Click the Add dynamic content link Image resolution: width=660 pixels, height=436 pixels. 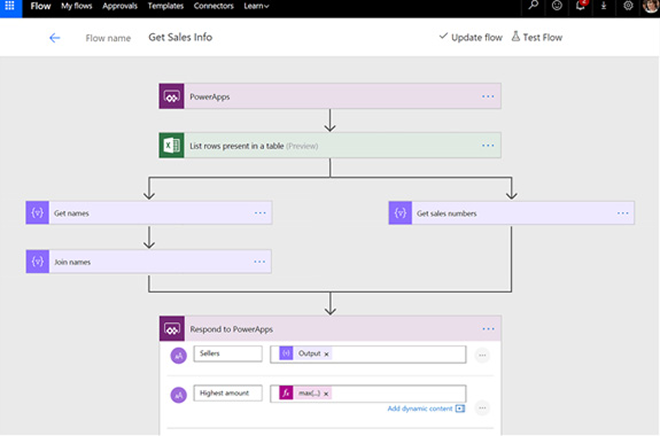pos(420,408)
